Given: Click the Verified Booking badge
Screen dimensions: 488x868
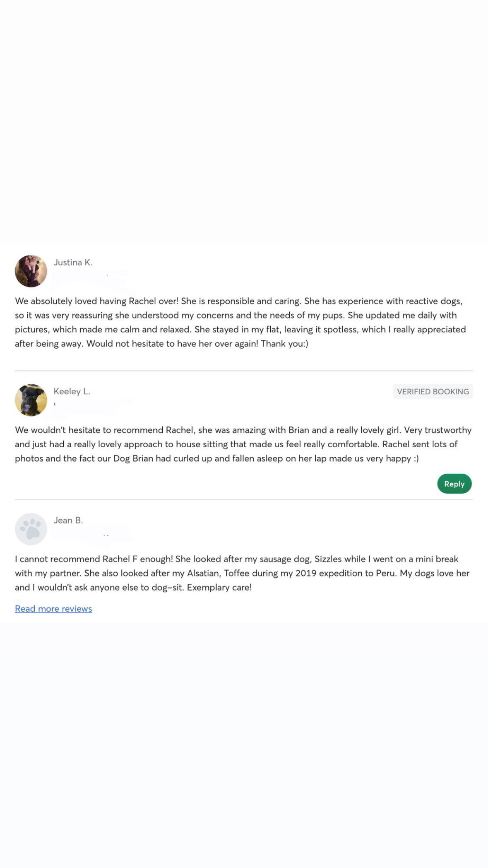Looking at the screenshot, I should 433,391.
